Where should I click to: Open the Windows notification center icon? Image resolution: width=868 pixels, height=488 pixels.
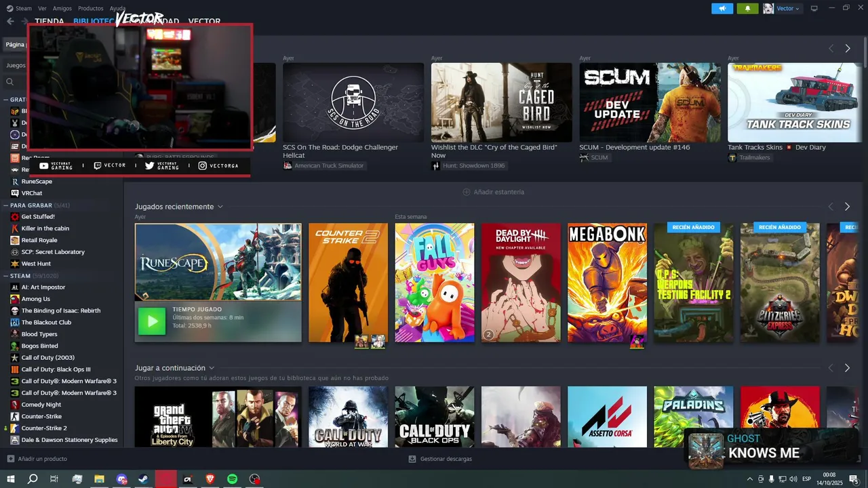[854, 479]
